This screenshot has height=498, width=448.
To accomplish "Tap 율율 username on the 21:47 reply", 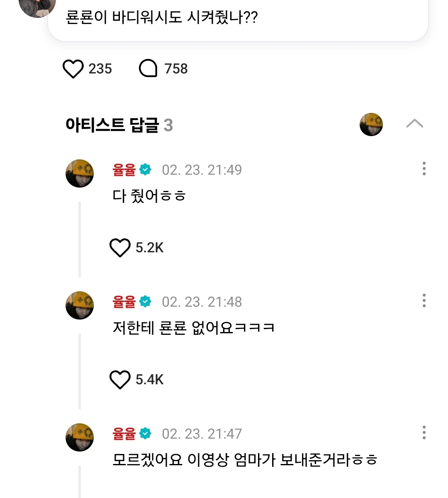I will coord(124,434).
